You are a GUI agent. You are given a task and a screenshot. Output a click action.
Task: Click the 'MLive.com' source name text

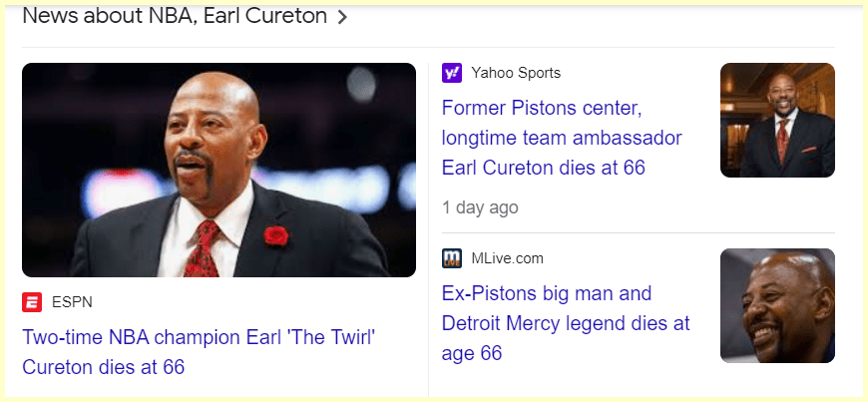508,258
